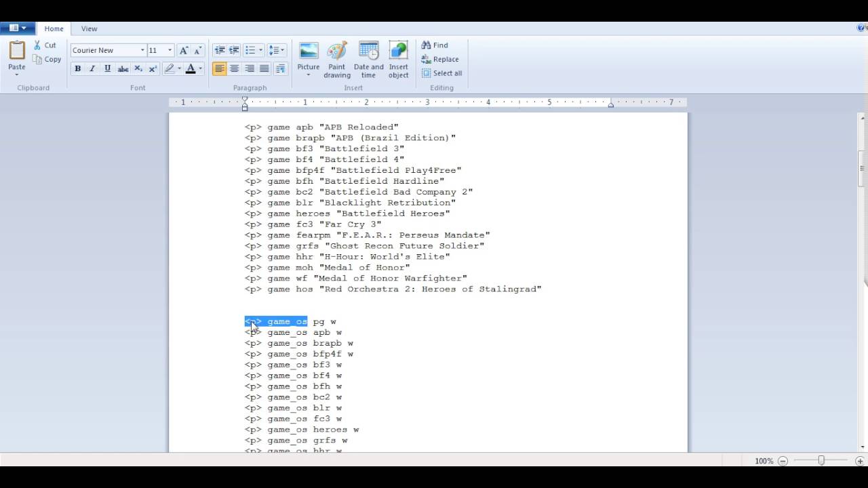
Task: Click the "Medal of Honor Warfighter" text
Action: 390,279
